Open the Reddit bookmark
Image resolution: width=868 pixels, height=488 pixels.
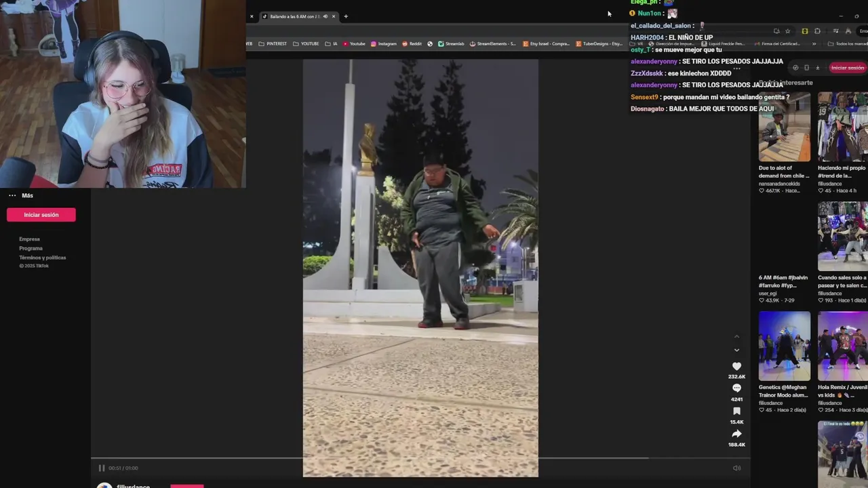pyautogui.click(x=412, y=43)
